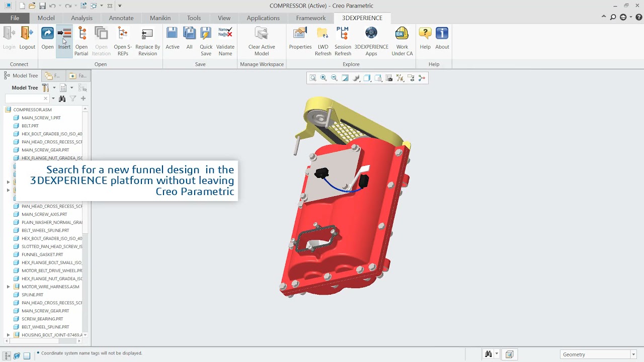This screenshot has height=362, width=644.
Task: Select Replace By Revision command
Action: coord(147,34)
